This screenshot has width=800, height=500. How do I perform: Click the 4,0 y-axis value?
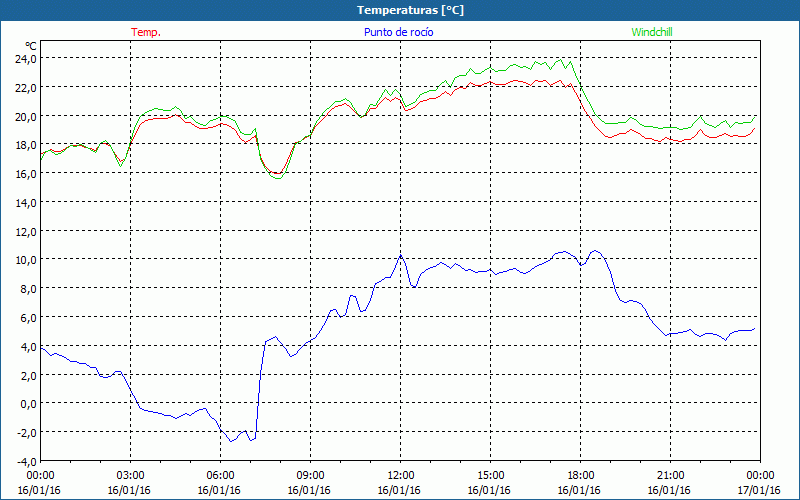(28, 346)
